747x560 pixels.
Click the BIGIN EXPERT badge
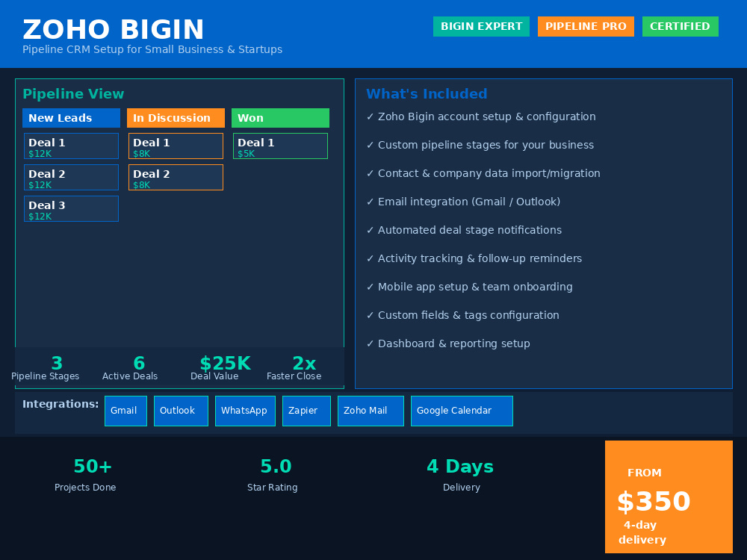[481, 26]
